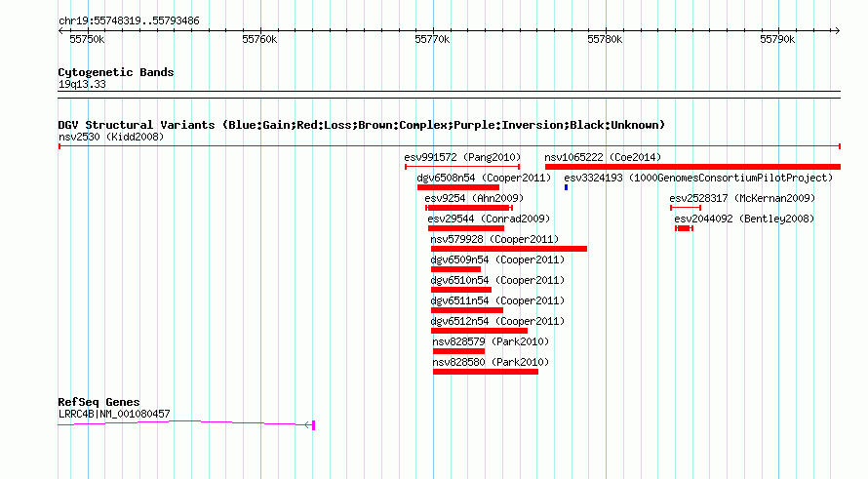Image resolution: width=868 pixels, height=479 pixels.
Task: Open esv3324193 1000GenomesConsortiumPilotProject label
Action: pos(698,178)
